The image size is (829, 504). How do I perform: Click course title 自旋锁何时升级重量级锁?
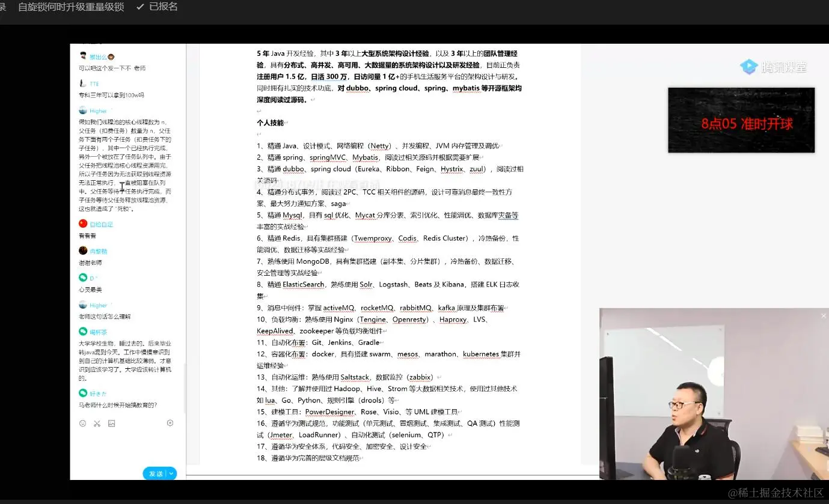pos(71,7)
